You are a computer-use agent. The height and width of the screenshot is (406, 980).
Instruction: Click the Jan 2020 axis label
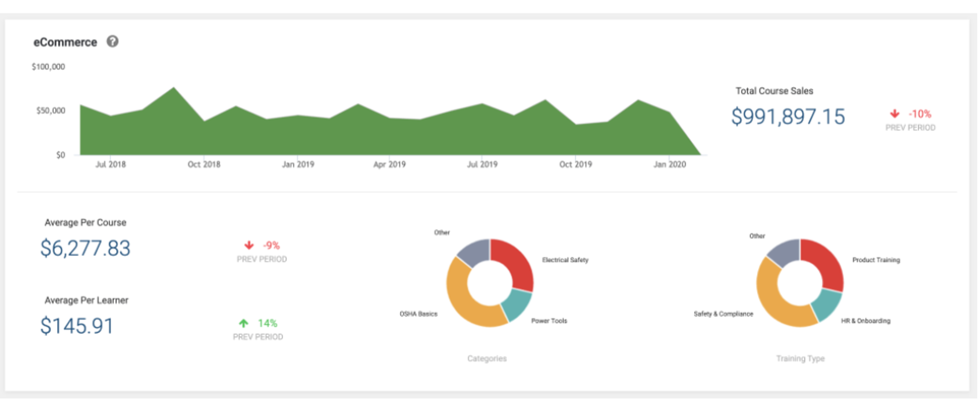(670, 164)
